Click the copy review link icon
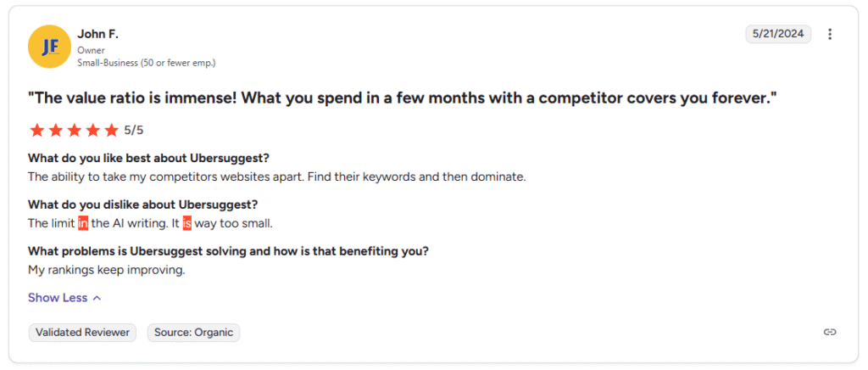The height and width of the screenshot is (370, 868). (x=830, y=333)
